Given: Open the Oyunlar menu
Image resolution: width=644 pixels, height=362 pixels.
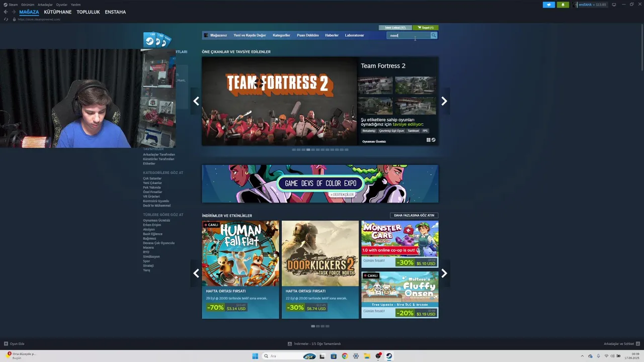Looking at the screenshot, I should pos(61,5).
